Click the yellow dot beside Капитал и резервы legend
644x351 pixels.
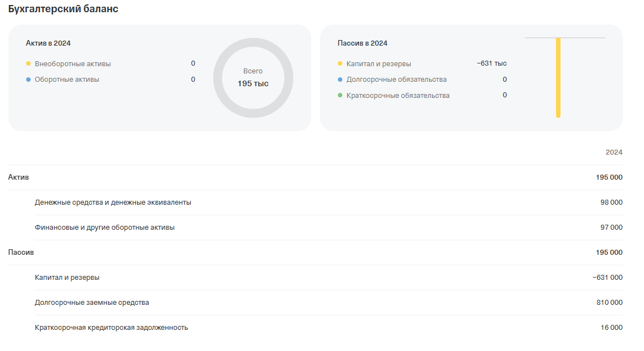340,64
